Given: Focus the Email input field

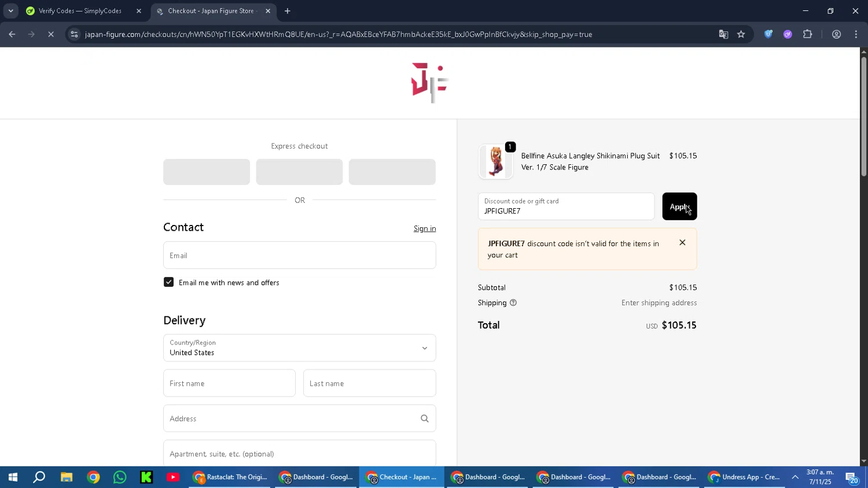Looking at the screenshot, I should (x=300, y=255).
